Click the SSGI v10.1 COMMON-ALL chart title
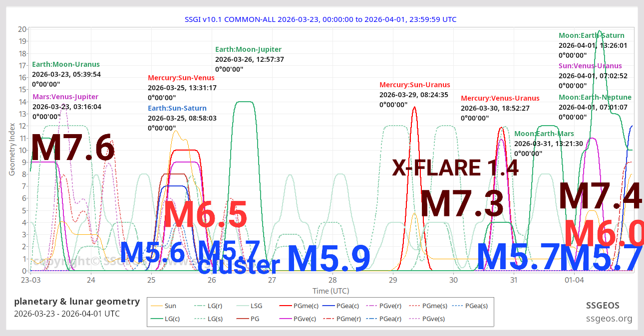Screen dimensions: 644x336 click(320, 19)
